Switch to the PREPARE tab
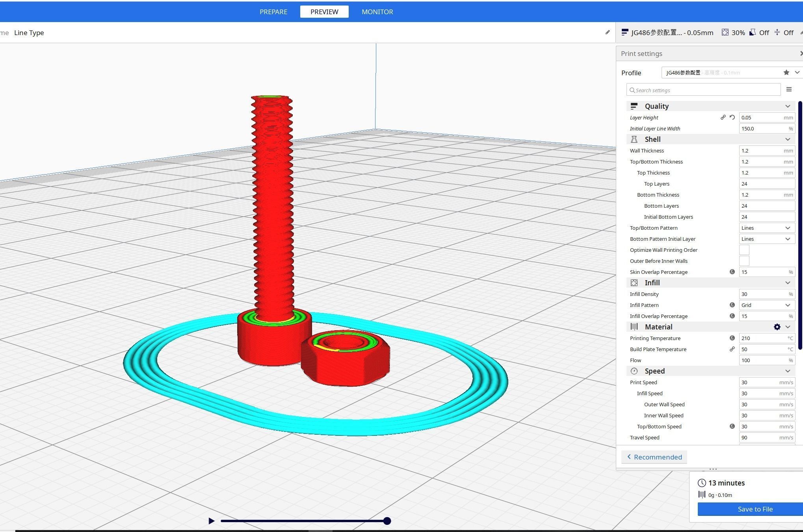 pos(273,12)
